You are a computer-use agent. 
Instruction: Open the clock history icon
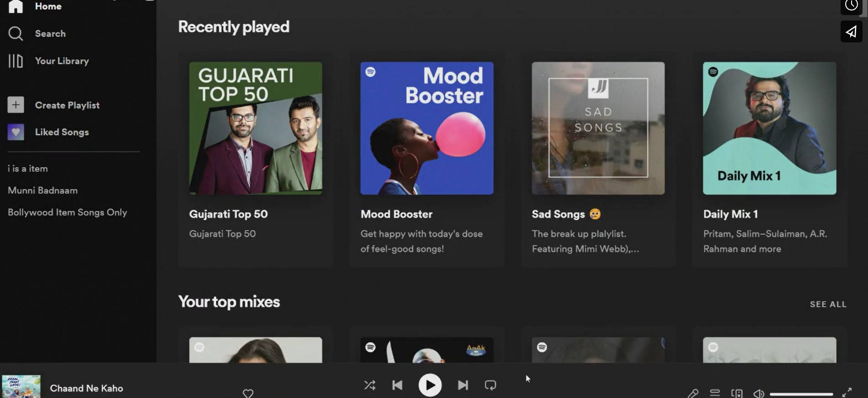pos(851,5)
